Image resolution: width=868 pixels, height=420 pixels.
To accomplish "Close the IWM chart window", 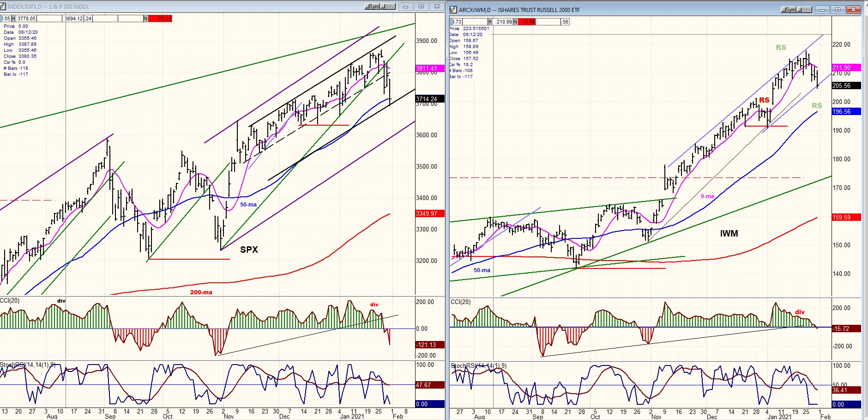I will 854,10.
